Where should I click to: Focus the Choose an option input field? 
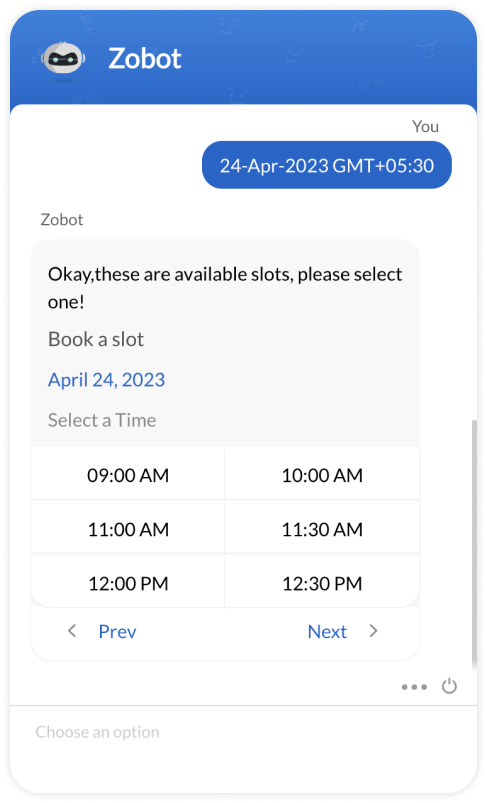point(243,732)
